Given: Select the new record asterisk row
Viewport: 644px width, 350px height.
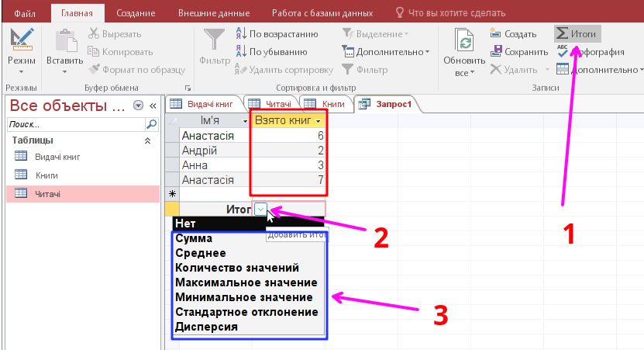Looking at the screenshot, I should (172, 194).
